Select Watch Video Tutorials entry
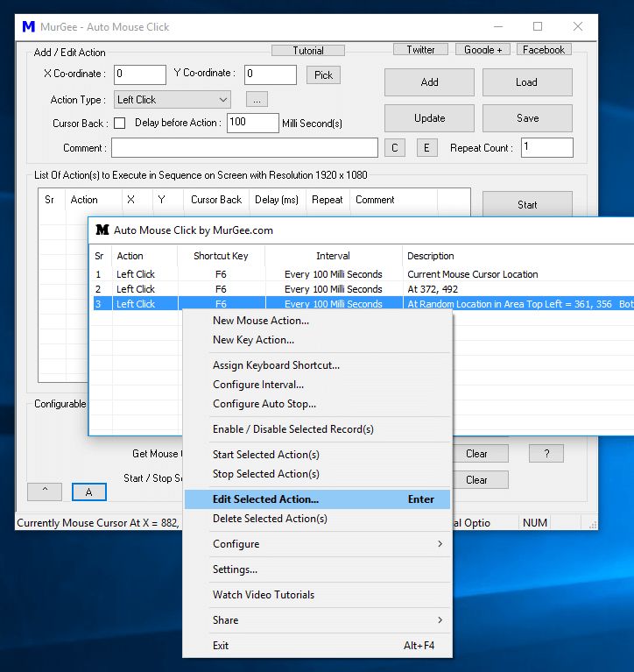The image size is (634, 672). click(317, 595)
